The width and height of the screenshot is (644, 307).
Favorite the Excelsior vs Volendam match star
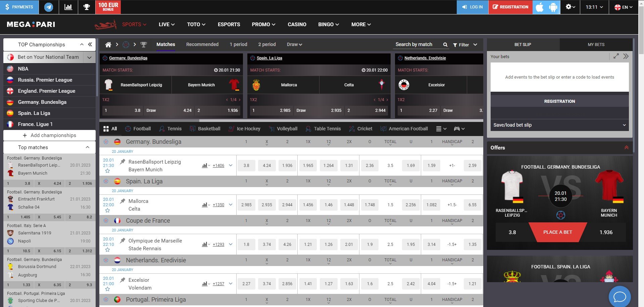[x=107, y=289]
